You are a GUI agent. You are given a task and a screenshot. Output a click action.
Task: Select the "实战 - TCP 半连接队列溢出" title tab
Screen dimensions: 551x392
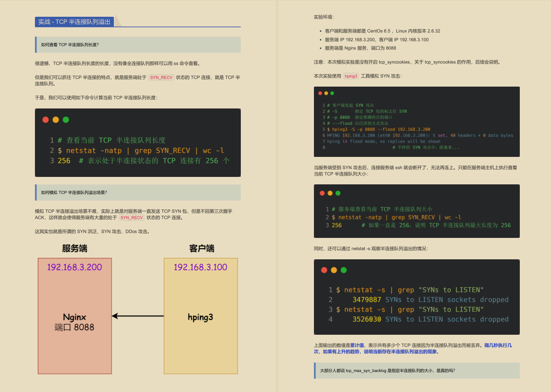(75, 22)
